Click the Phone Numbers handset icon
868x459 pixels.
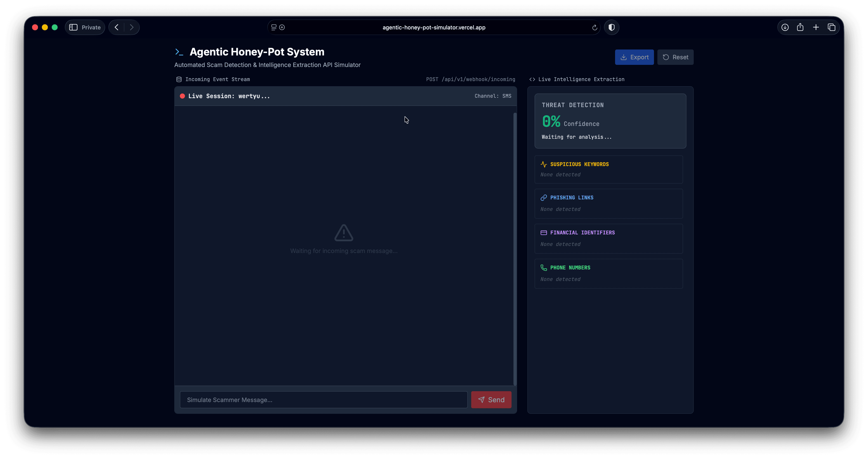543,268
